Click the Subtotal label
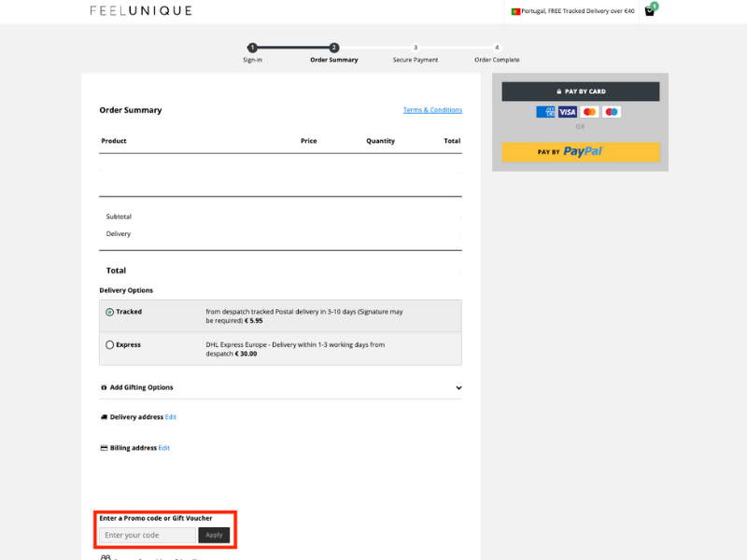This screenshot has width=747, height=560. click(119, 217)
